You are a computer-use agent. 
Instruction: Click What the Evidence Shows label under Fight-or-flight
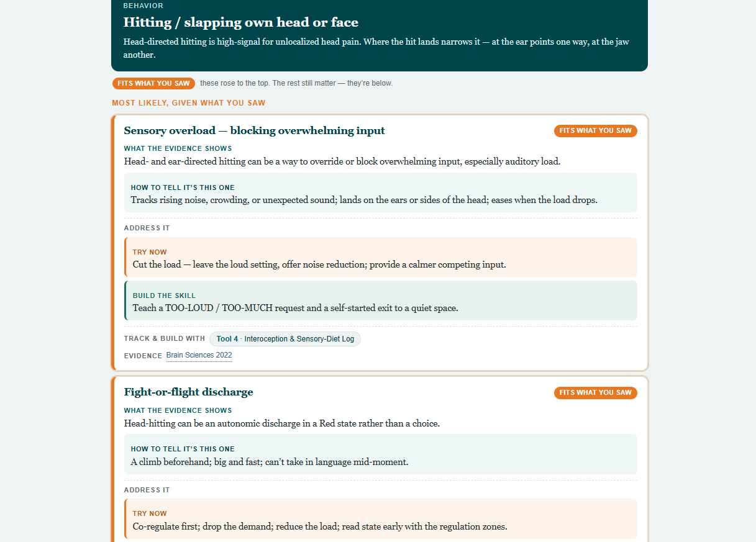click(x=178, y=410)
